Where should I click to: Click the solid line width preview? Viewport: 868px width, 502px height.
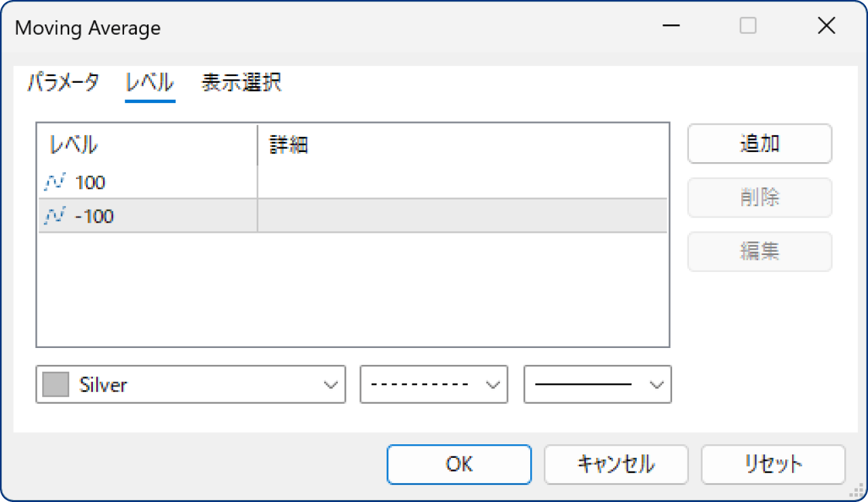583,384
